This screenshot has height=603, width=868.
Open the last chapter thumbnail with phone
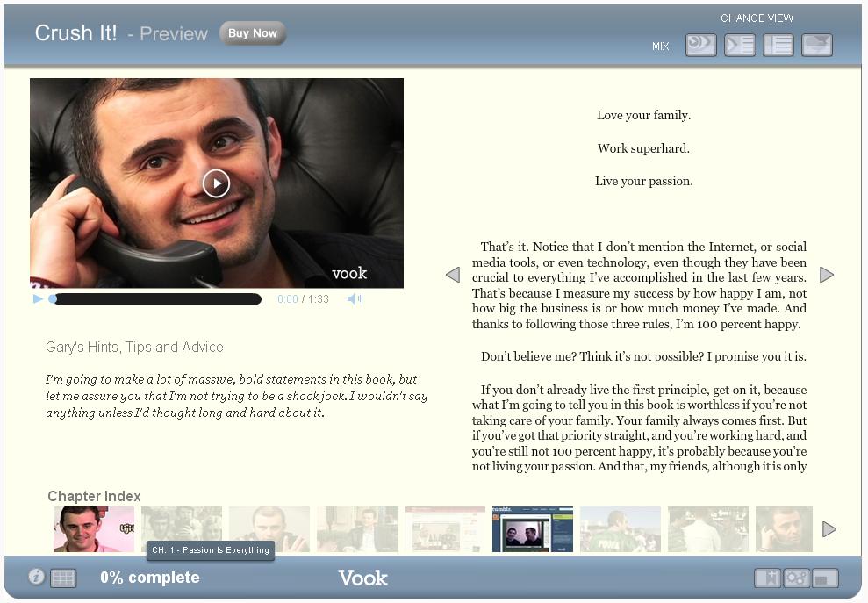pyautogui.click(x=784, y=528)
